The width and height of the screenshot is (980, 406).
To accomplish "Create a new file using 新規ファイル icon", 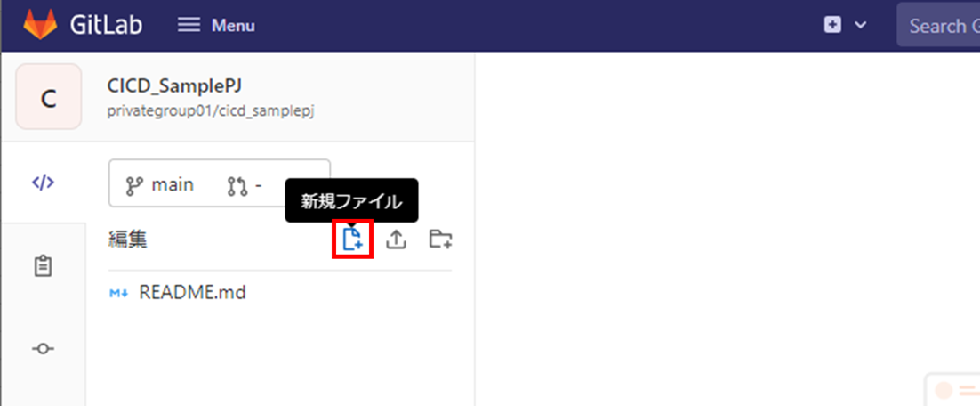I will click(x=352, y=239).
